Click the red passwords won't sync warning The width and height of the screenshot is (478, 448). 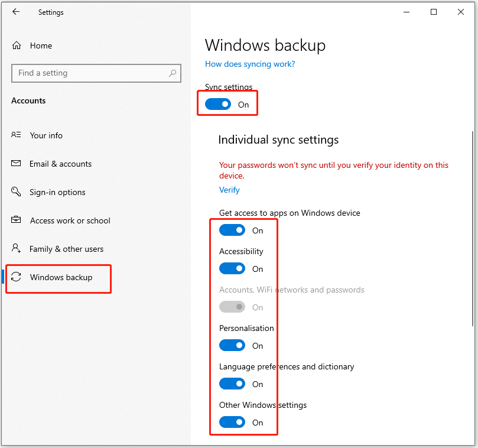coord(334,170)
